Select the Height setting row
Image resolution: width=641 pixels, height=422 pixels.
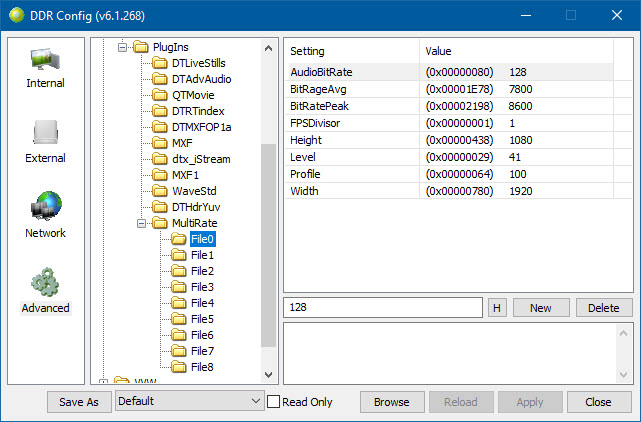pos(450,140)
